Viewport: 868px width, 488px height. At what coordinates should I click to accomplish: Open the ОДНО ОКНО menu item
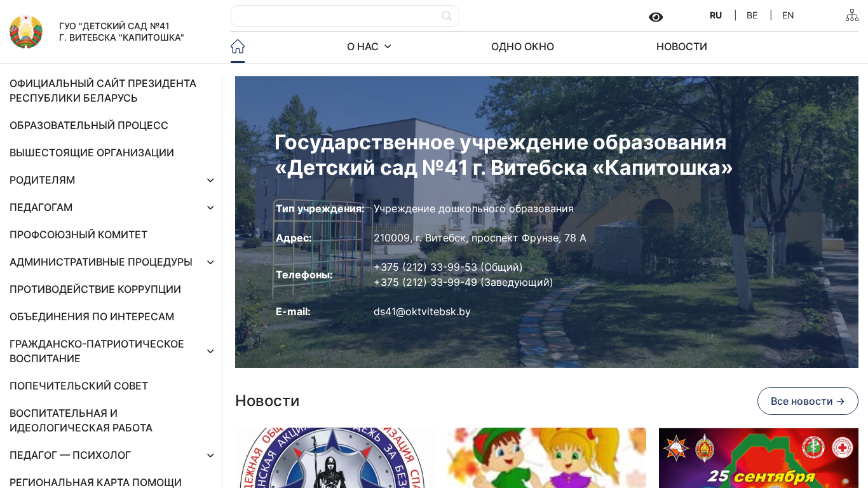(x=522, y=46)
